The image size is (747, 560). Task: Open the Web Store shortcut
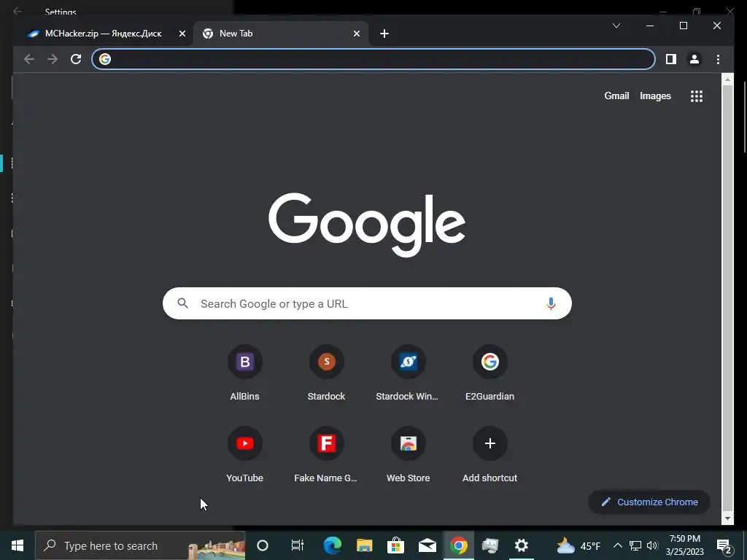coord(409,455)
